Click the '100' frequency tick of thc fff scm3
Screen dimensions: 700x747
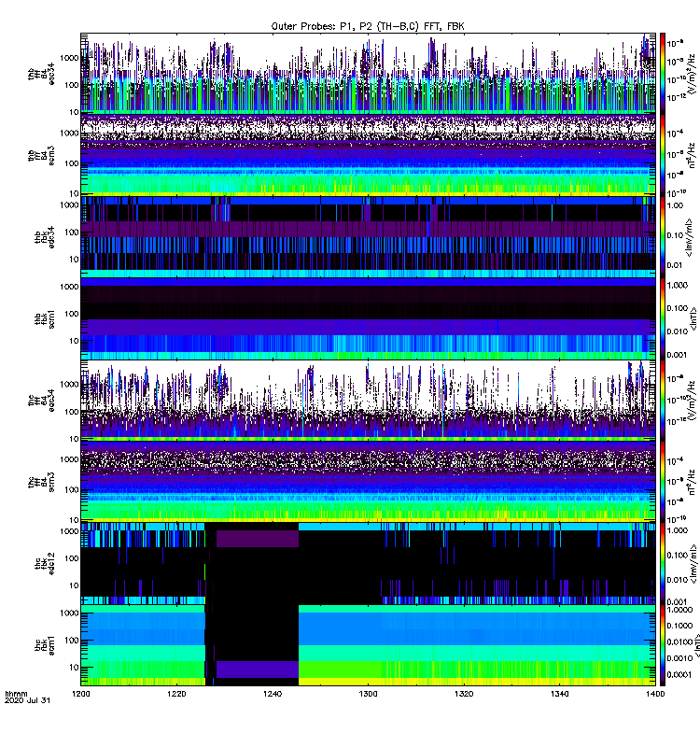72,489
